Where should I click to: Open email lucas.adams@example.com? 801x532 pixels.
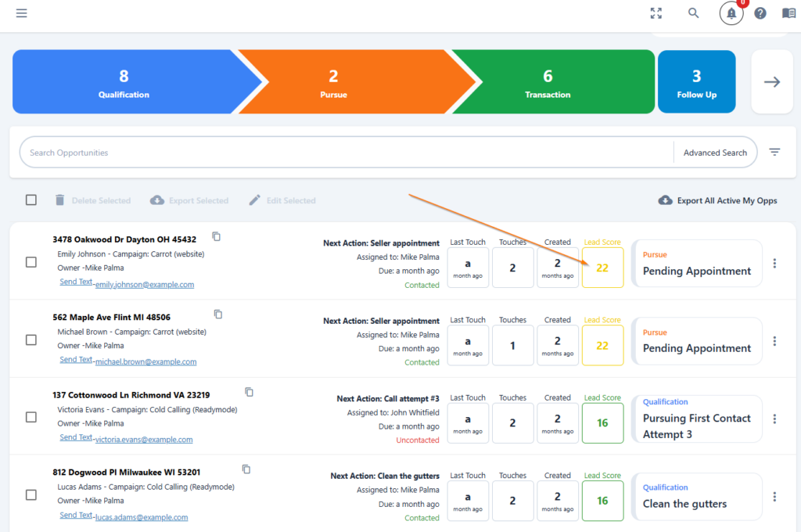(x=142, y=517)
